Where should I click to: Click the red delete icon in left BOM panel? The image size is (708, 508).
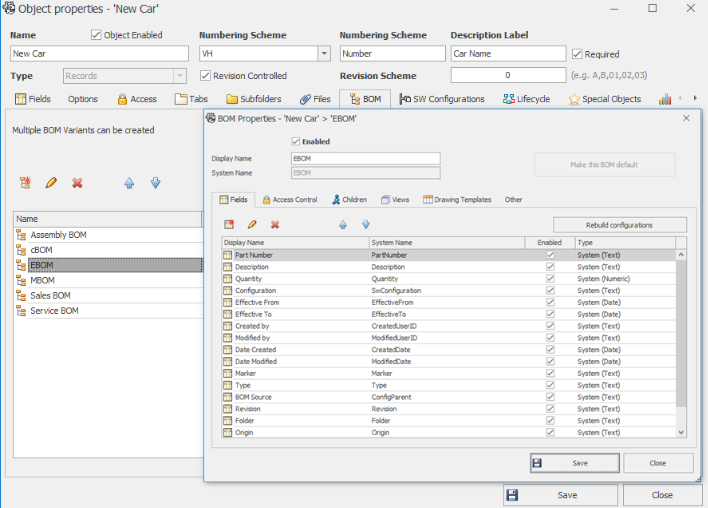77,183
